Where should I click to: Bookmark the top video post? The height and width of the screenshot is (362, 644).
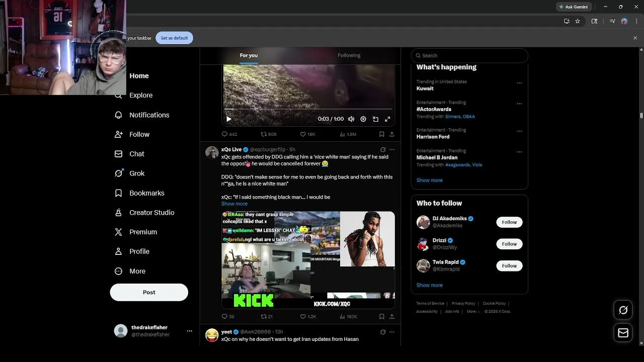382,134
